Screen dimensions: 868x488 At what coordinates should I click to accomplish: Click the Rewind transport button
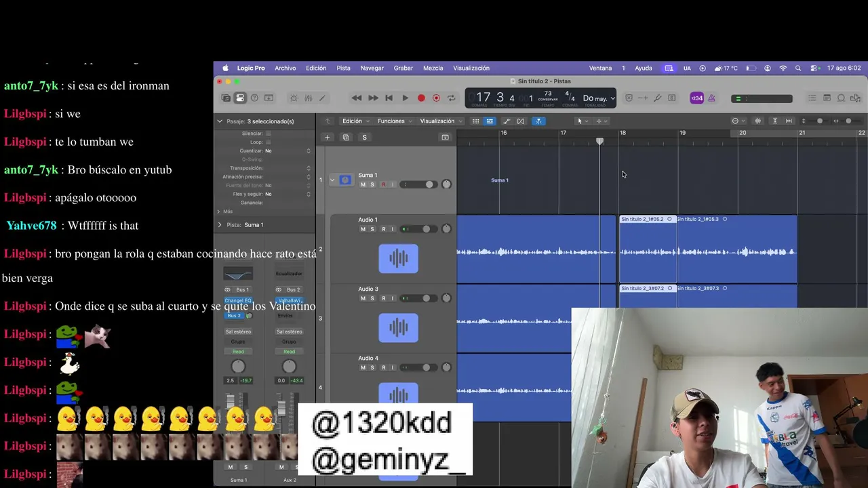point(357,98)
